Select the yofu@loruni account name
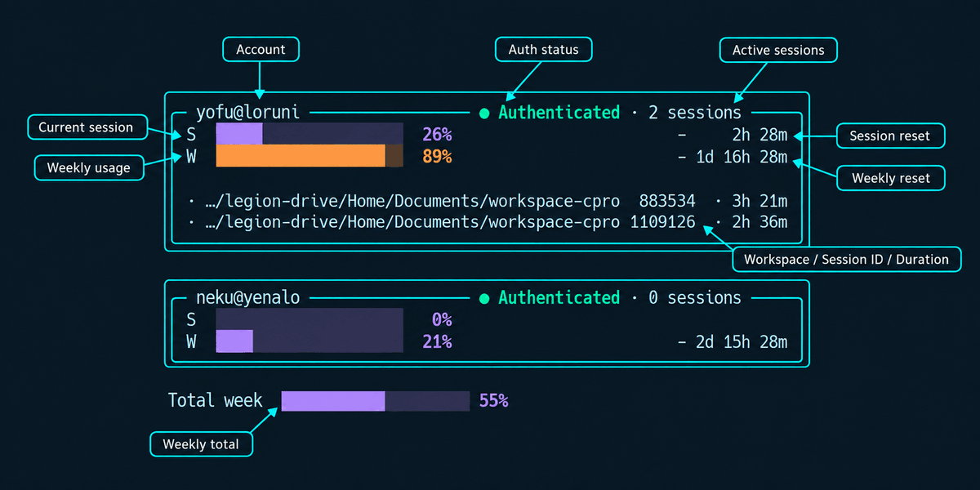This screenshot has height=490, width=980. click(248, 113)
